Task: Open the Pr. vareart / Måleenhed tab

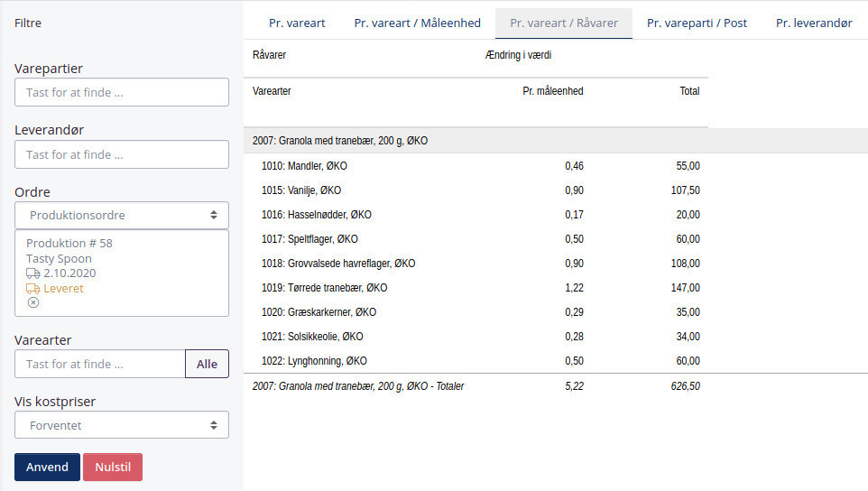Action: (x=417, y=23)
